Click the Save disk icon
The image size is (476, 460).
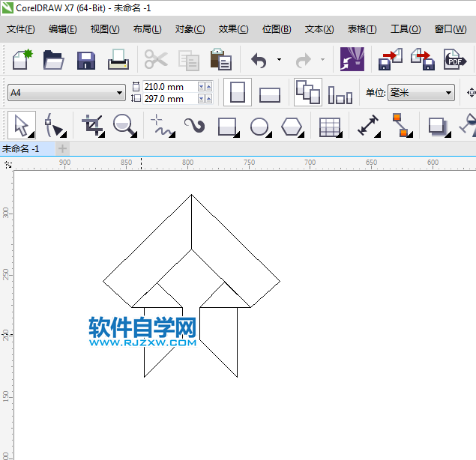tap(85, 60)
